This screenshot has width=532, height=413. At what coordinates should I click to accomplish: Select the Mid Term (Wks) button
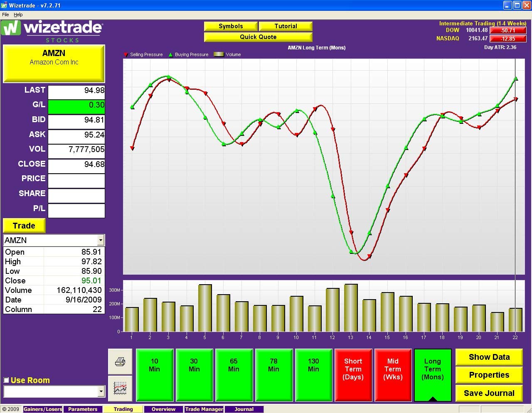[x=393, y=375]
